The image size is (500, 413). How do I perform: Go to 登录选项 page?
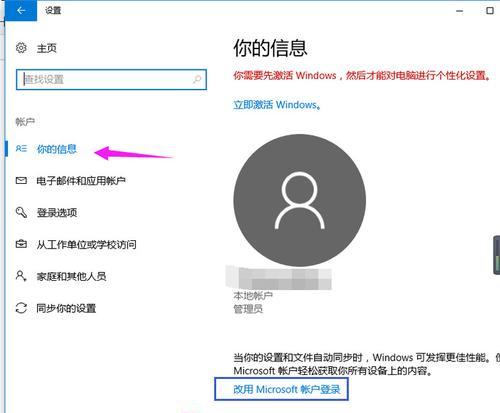pyautogui.click(x=57, y=213)
